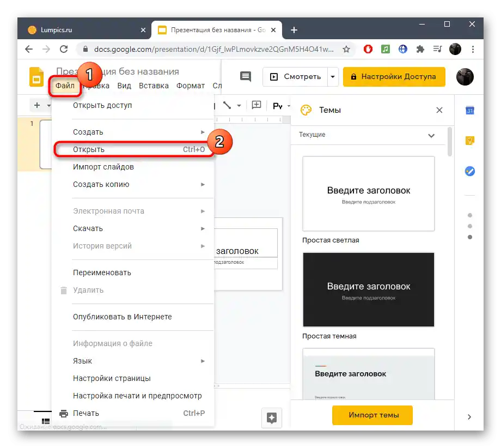Click the add comment toolbar icon
Screen dimensions: 501x448
256,105
